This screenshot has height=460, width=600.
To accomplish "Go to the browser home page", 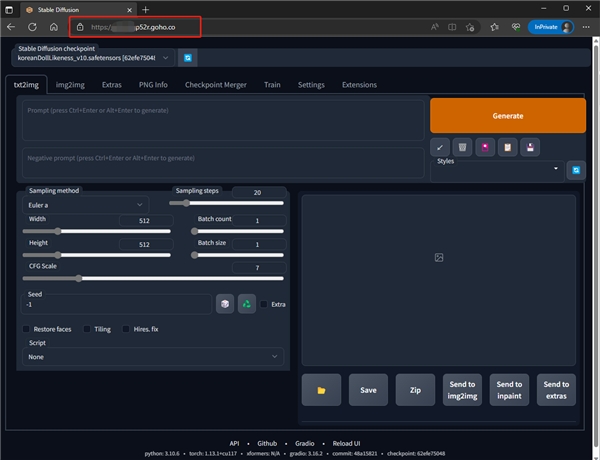I will pyautogui.click(x=54, y=27).
